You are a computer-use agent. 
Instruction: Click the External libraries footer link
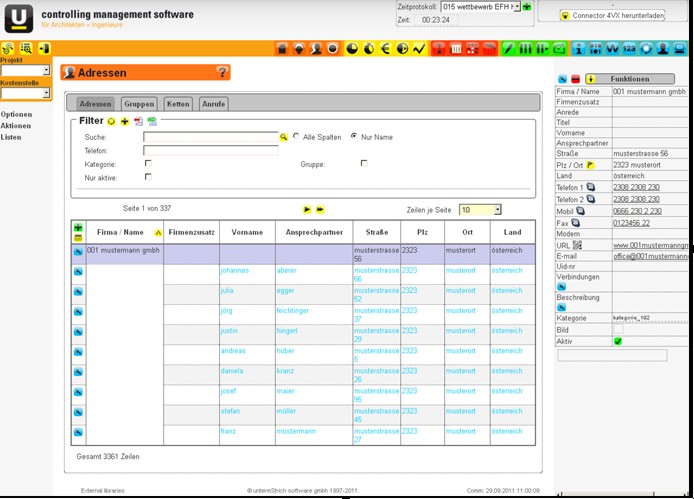[103, 491]
